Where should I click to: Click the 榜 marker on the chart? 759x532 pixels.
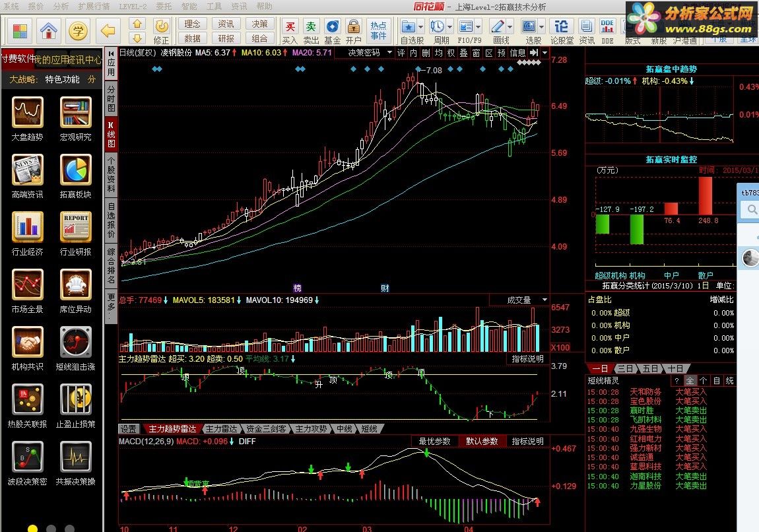298,288
